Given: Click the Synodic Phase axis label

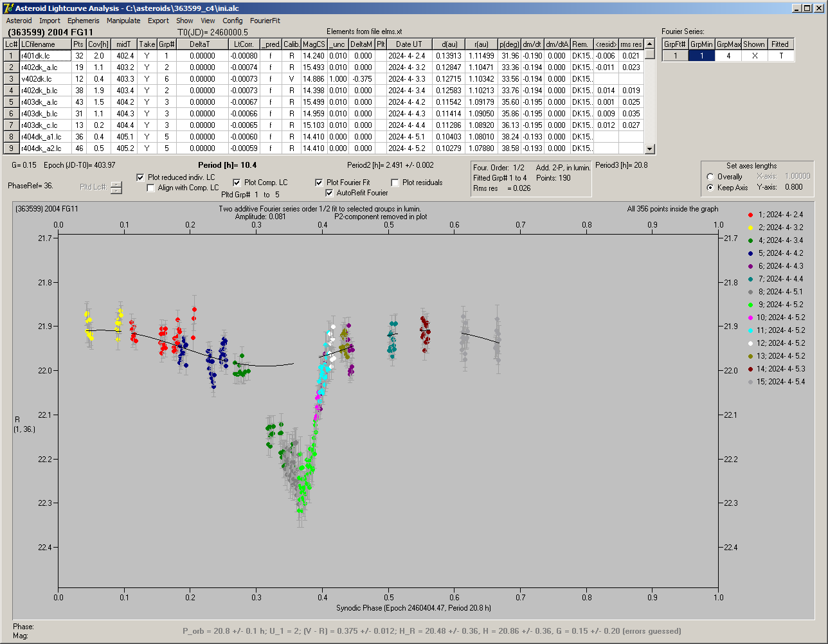Looking at the screenshot, I should [x=413, y=607].
